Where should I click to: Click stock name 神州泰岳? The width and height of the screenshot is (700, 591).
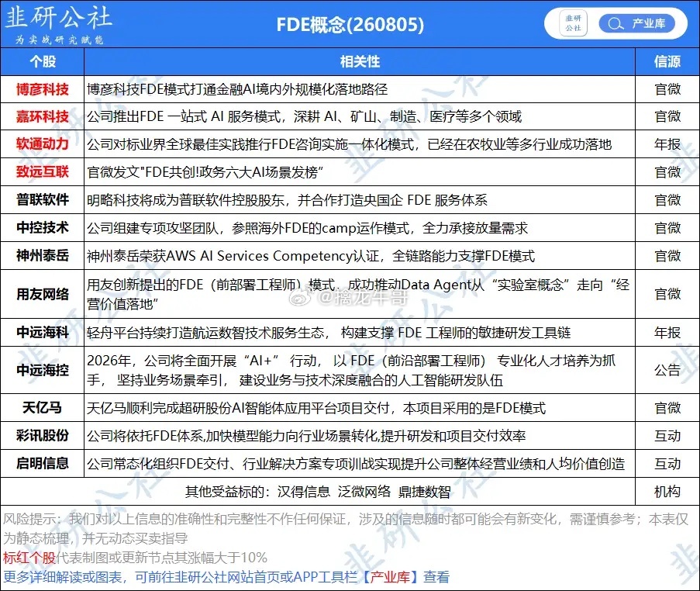[x=43, y=255]
